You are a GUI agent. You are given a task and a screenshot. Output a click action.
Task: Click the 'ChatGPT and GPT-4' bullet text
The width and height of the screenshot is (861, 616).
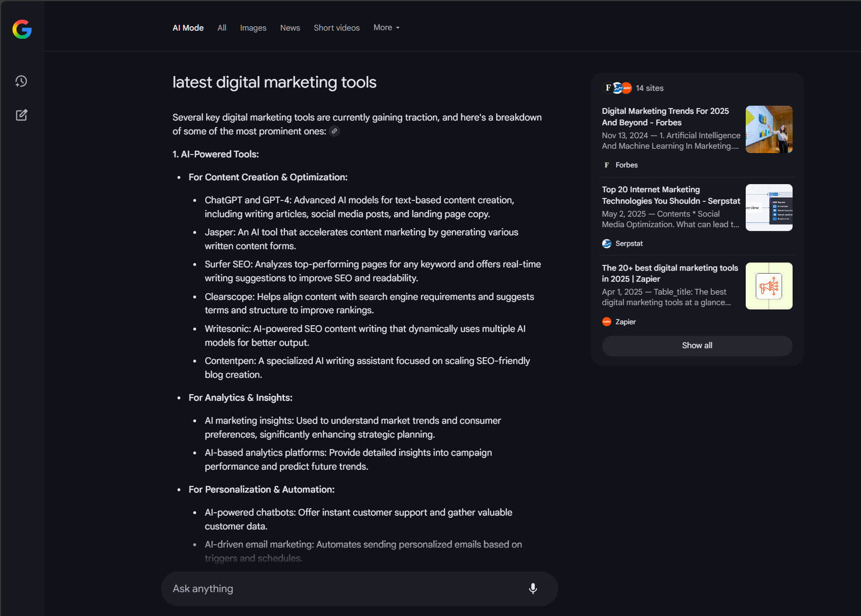[359, 207]
